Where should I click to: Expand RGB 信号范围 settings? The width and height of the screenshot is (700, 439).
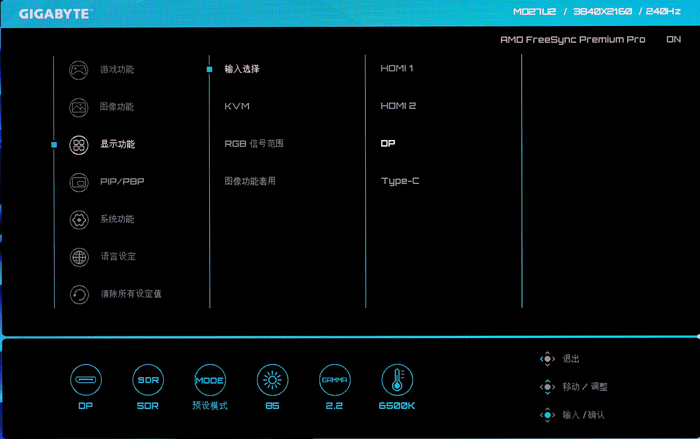[x=254, y=144]
